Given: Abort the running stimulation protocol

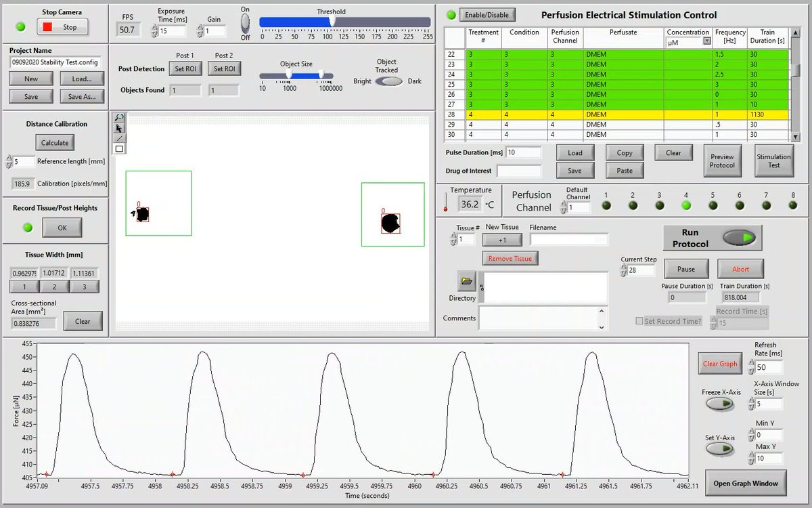Looking at the screenshot, I should click(x=740, y=269).
